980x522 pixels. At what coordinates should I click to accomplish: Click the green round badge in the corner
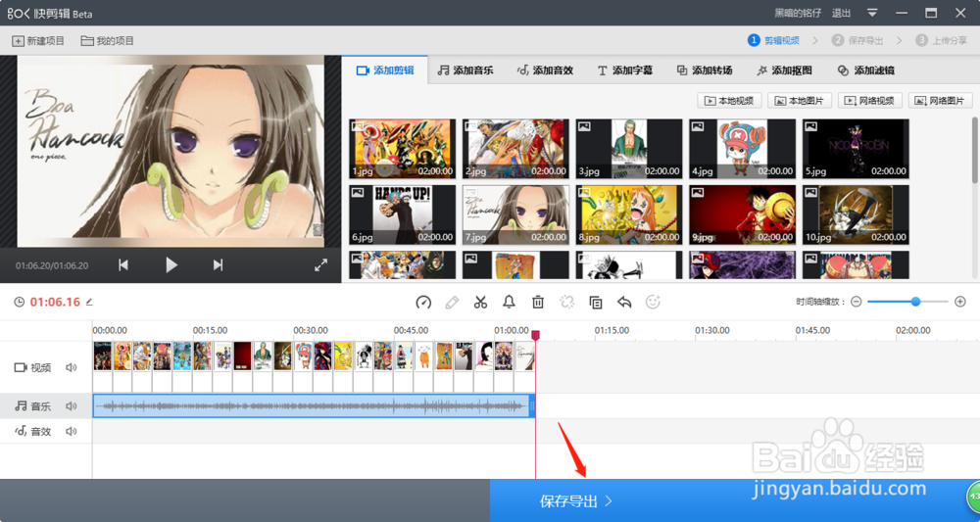(x=974, y=498)
